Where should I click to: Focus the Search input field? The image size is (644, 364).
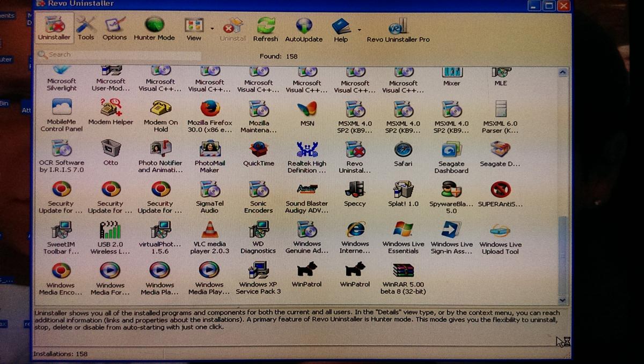[119, 55]
